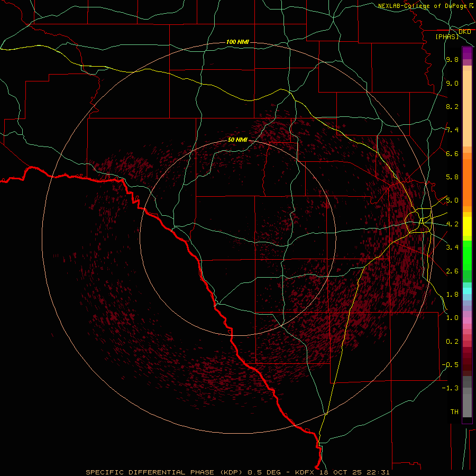Image resolution: width=476 pixels, height=476 pixels.
Task: Select the orange segment of the color bar
Action: [x=467, y=182]
